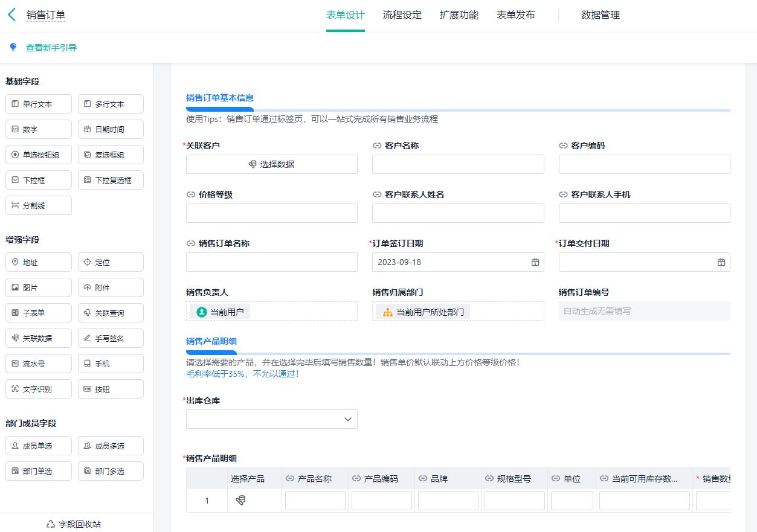The height and width of the screenshot is (532, 757).
Task: Add a 复选框组 field
Action: 111,155
